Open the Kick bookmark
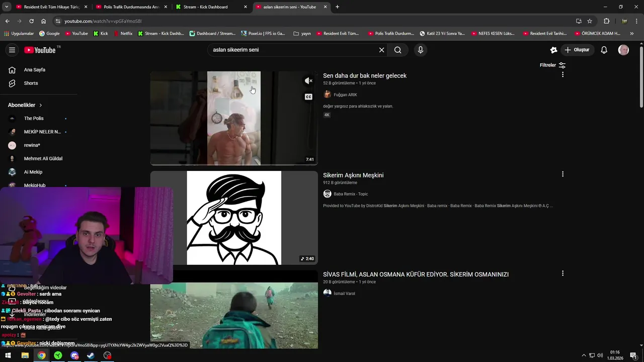The image size is (644, 362). [101, 34]
